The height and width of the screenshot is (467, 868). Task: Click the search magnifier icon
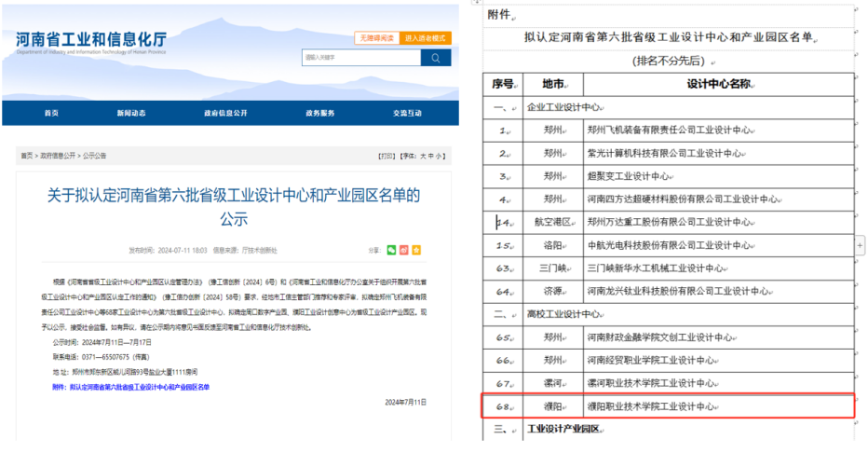(436, 58)
